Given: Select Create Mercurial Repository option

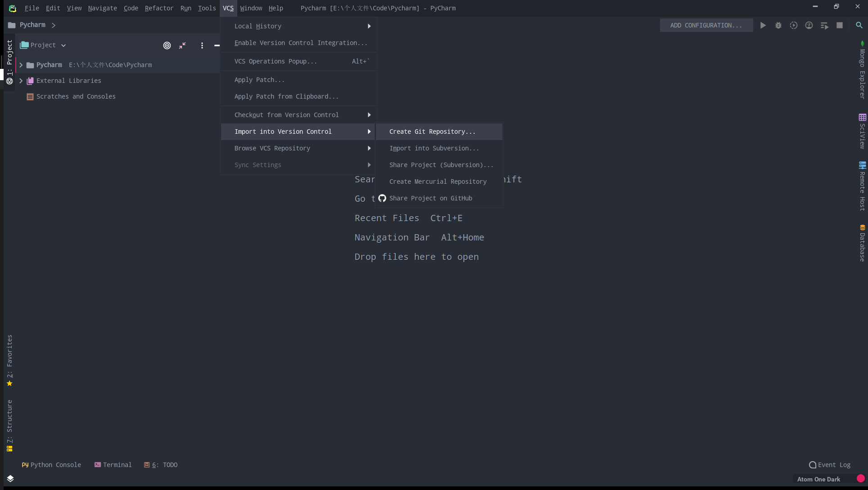Looking at the screenshot, I should (439, 181).
